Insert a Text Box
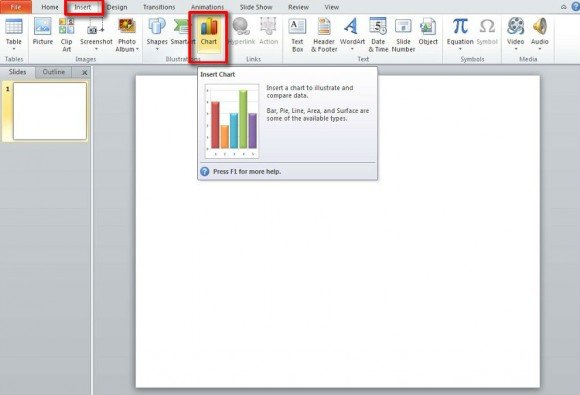The width and height of the screenshot is (580, 395). point(297,34)
